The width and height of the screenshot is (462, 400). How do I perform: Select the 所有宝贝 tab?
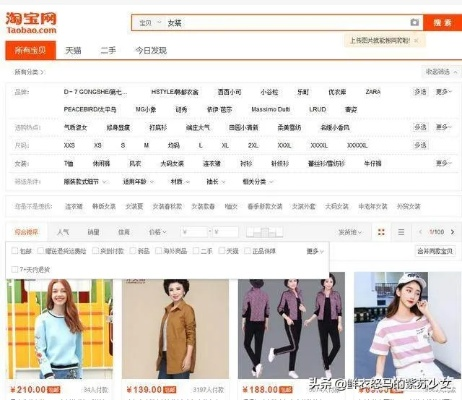30,50
